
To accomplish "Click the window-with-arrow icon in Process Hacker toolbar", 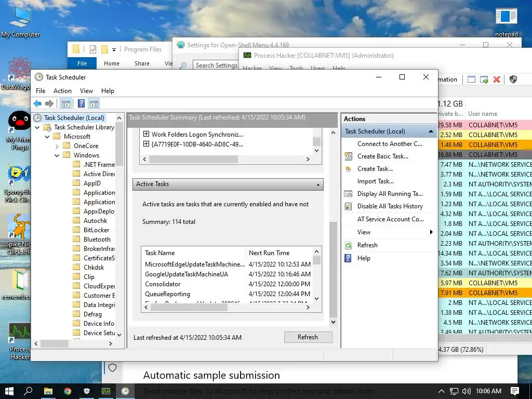I will [x=484, y=79].
